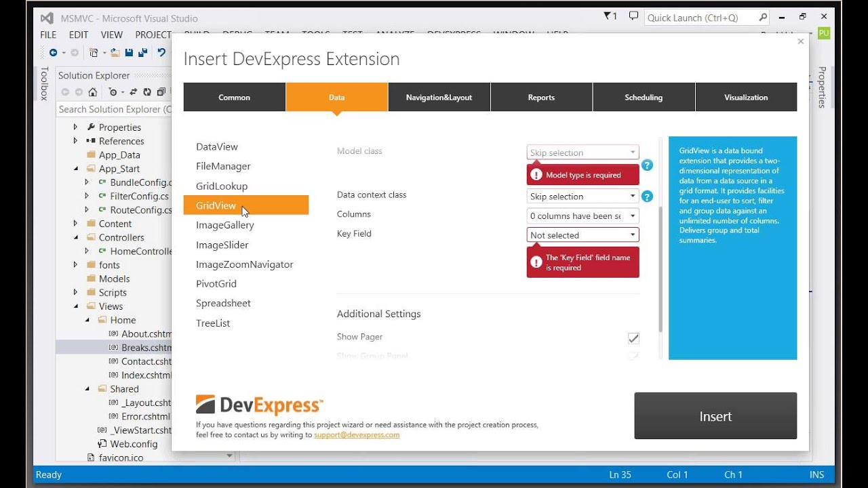Open the Toolbox side tab
Viewport: 868px width, 488px height.
click(x=45, y=83)
